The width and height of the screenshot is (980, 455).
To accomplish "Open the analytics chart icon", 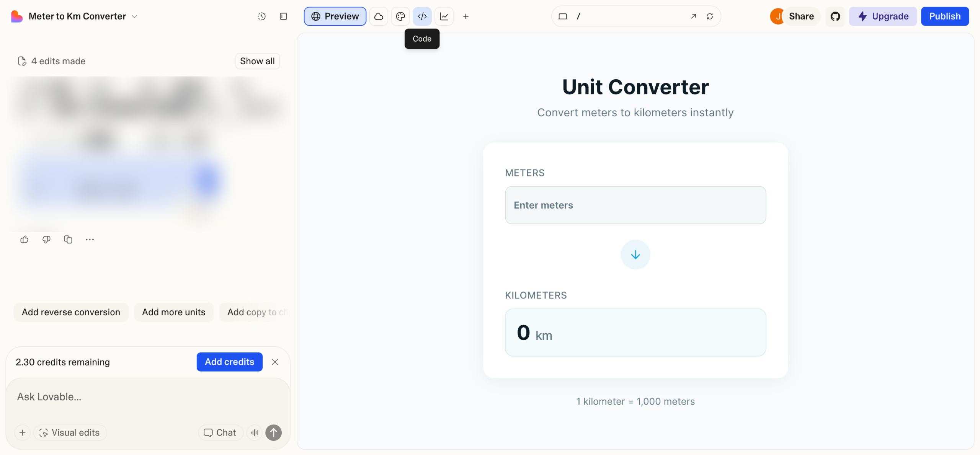I will [444, 16].
